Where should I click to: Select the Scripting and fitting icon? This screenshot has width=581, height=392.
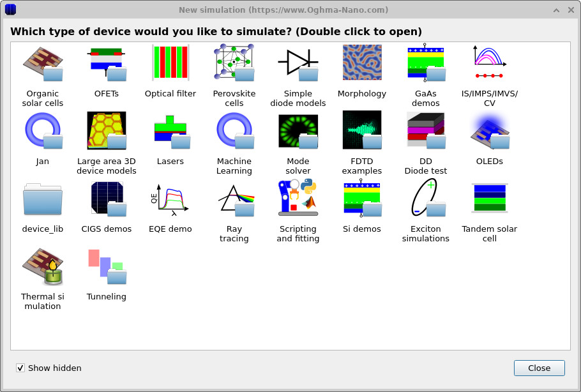click(x=298, y=198)
